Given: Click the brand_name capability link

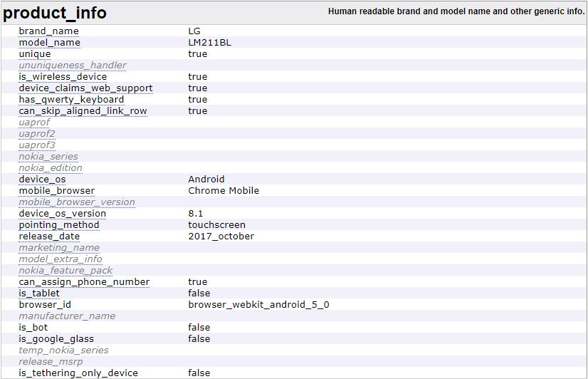Looking at the screenshot, I should click(x=48, y=31).
